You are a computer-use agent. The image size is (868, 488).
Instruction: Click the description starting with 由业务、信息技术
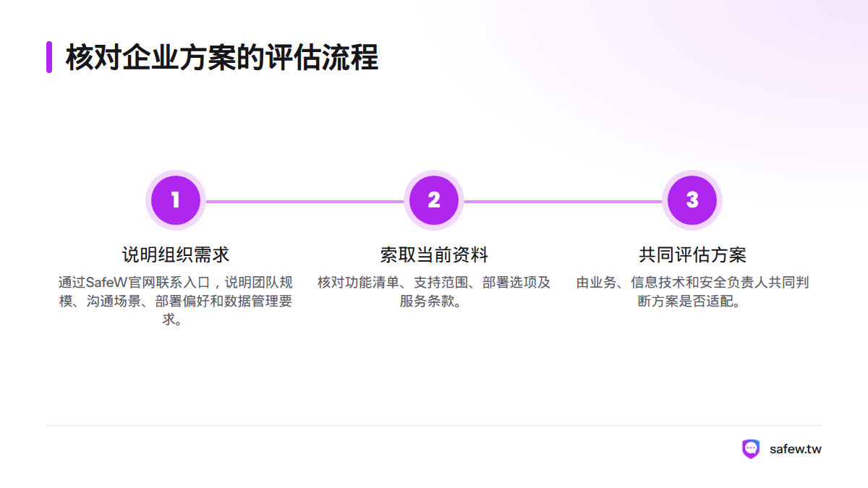coord(692,292)
